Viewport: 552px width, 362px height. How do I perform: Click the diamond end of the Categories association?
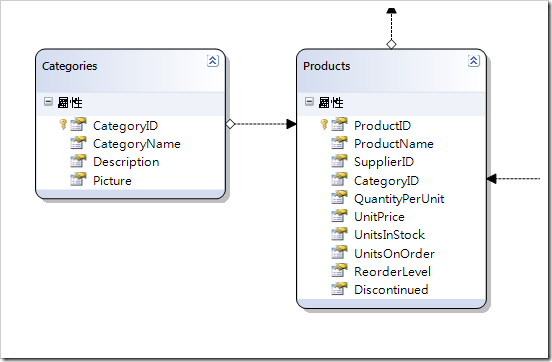pos(230,124)
